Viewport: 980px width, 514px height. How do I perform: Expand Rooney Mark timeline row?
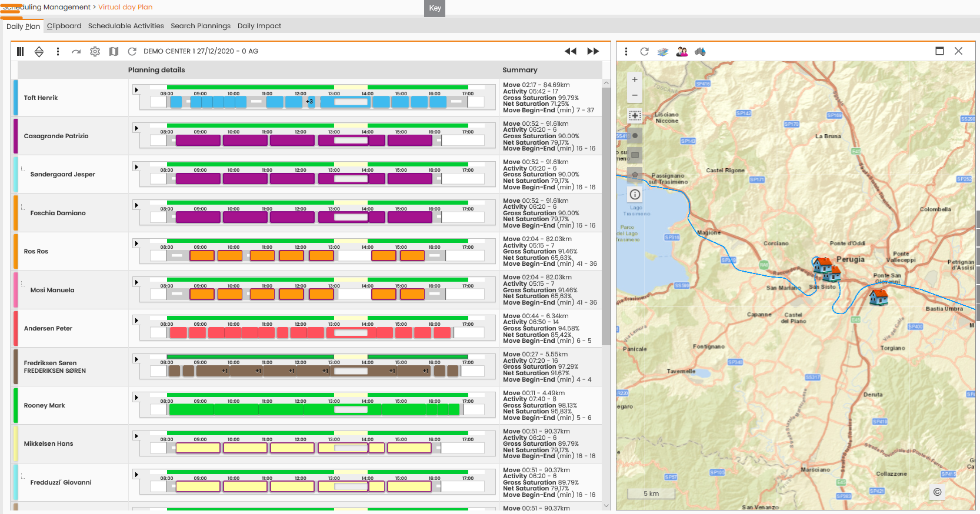click(136, 398)
